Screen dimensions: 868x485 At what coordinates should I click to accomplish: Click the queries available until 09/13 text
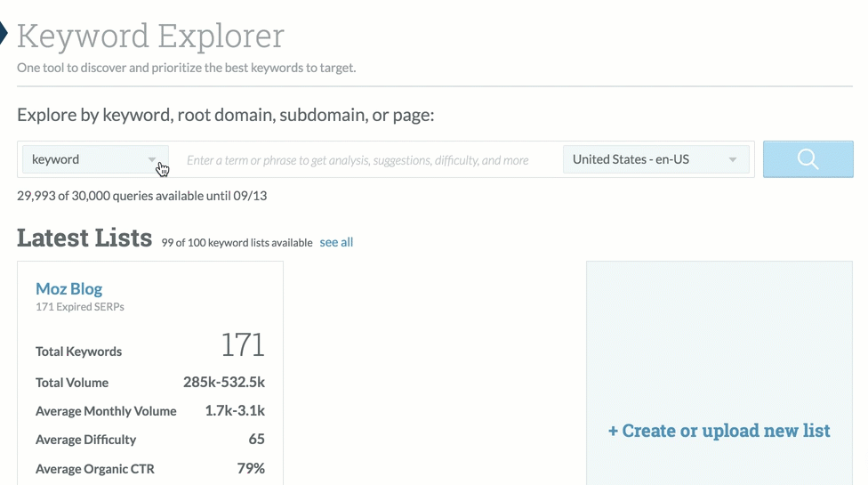[x=141, y=195]
